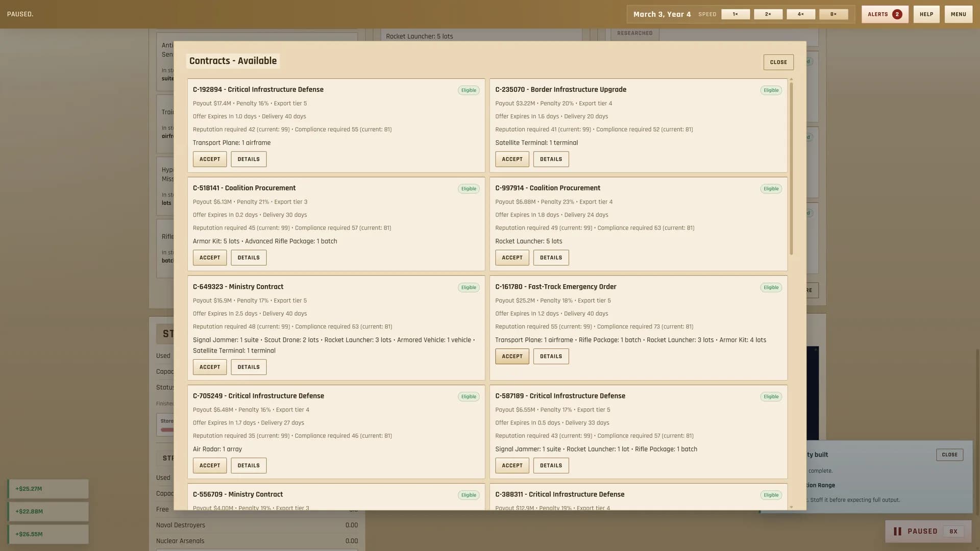Click Air Radar: 1 array requirement
Screen dimensions: 980x551
217,449
